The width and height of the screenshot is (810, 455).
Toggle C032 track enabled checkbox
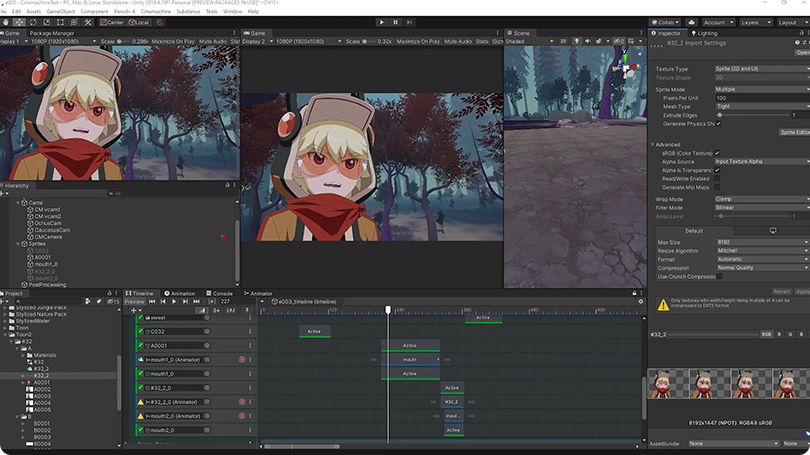point(141,332)
